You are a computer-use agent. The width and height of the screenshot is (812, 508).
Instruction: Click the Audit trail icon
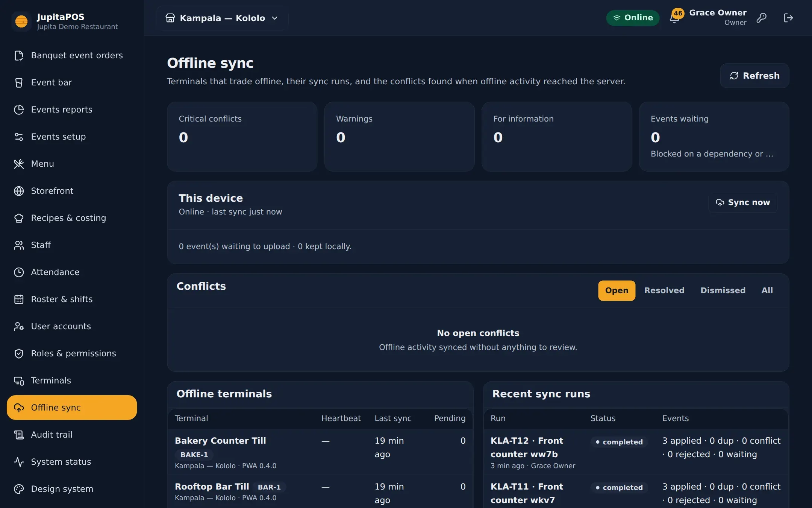click(19, 435)
